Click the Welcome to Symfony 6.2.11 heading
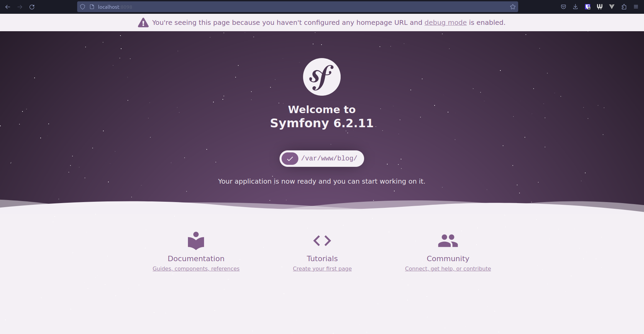 click(x=322, y=116)
